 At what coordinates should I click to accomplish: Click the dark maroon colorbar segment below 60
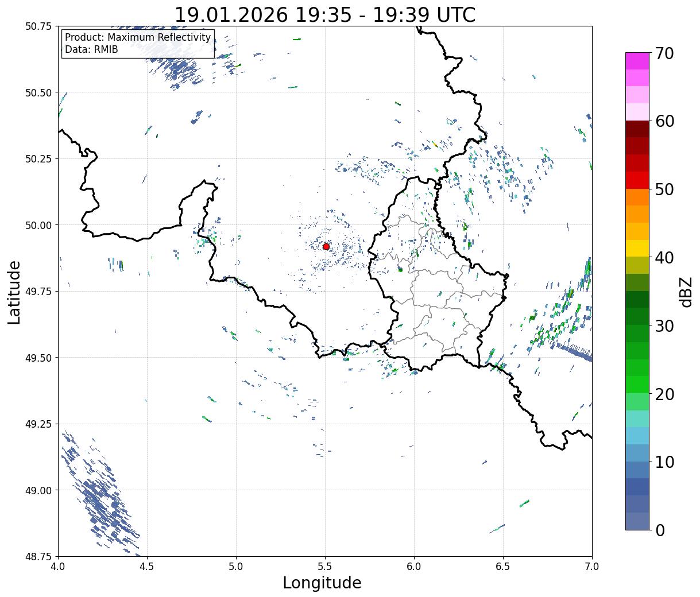[637, 129]
